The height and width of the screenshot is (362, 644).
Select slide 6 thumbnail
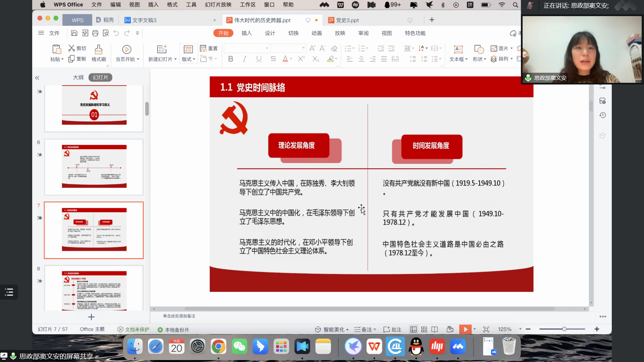pyautogui.click(x=94, y=167)
